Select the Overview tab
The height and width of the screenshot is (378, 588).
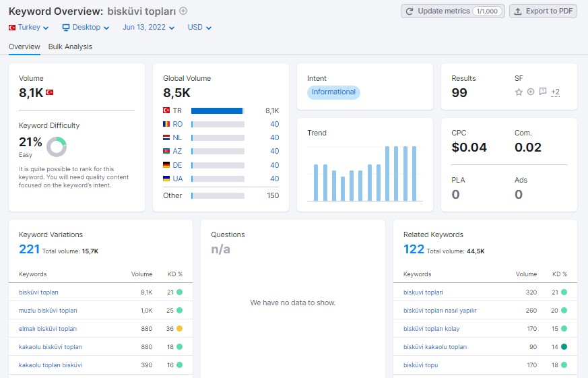tap(24, 47)
